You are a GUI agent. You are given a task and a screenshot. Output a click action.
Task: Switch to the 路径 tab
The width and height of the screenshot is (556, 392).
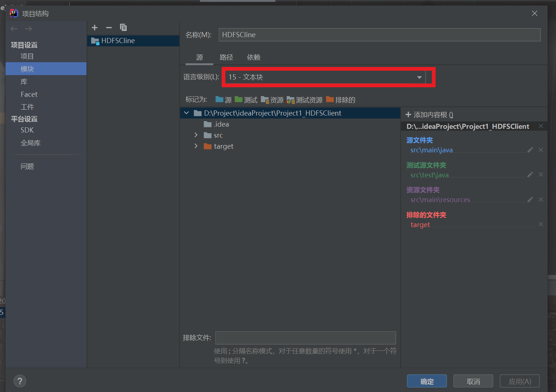pos(226,57)
